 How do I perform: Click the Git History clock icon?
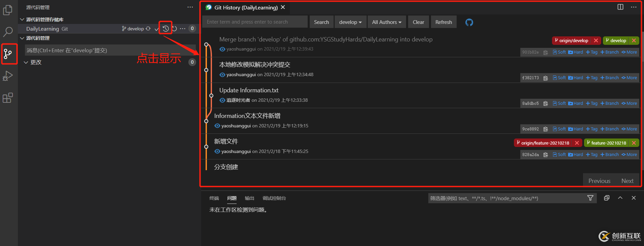tap(165, 29)
